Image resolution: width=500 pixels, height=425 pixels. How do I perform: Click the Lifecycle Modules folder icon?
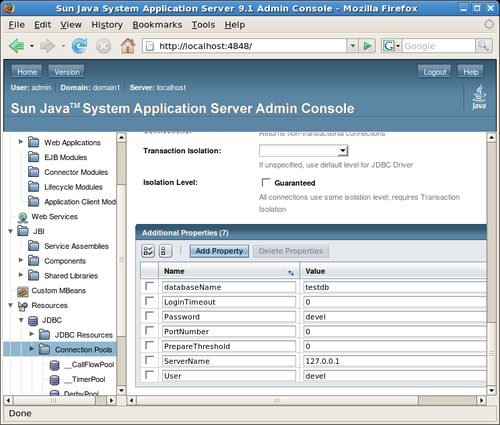[x=33, y=186]
